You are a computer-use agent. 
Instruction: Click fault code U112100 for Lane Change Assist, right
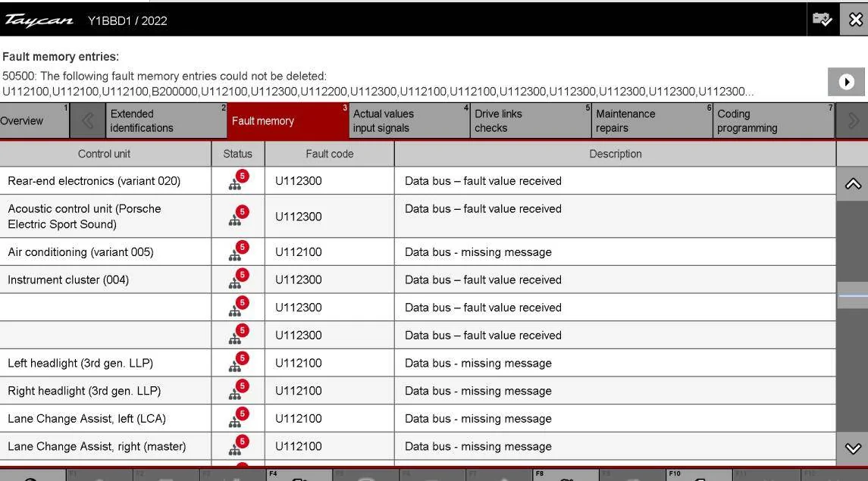(299, 446)
